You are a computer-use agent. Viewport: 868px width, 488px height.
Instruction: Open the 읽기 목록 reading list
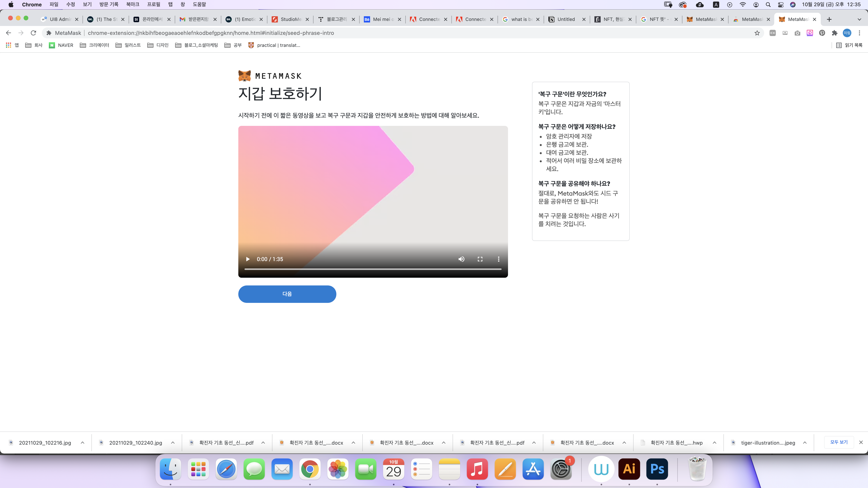(849, 45)
